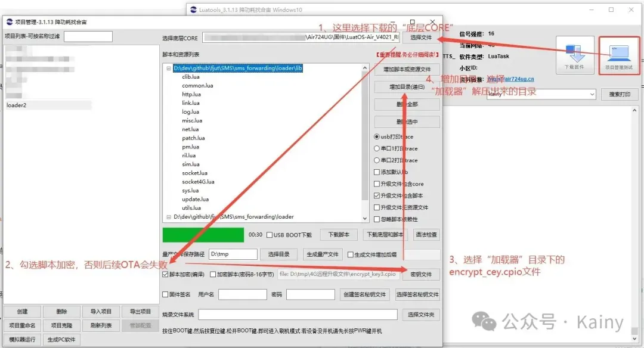
Task: Click 生成PC软件 button
Action: (61, 340)
